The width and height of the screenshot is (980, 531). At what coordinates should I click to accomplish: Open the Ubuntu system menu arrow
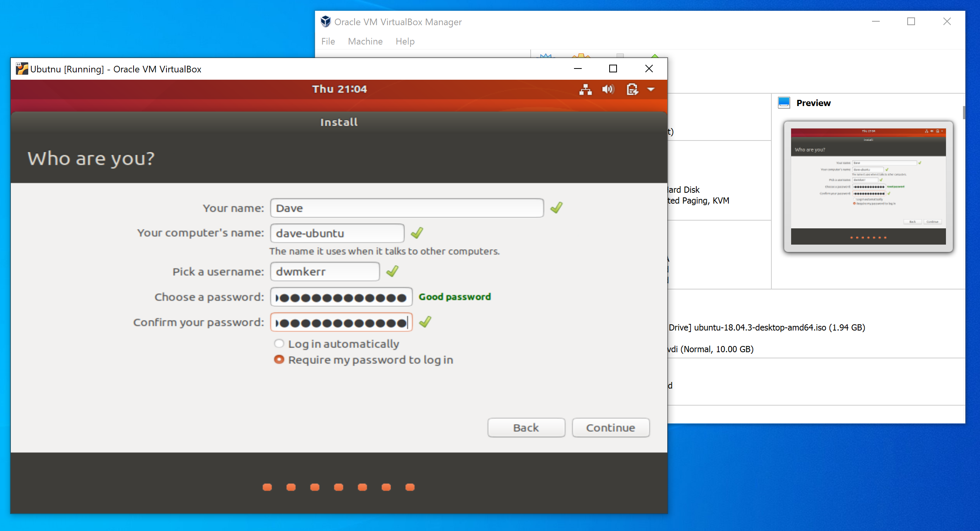pos(651,89)
